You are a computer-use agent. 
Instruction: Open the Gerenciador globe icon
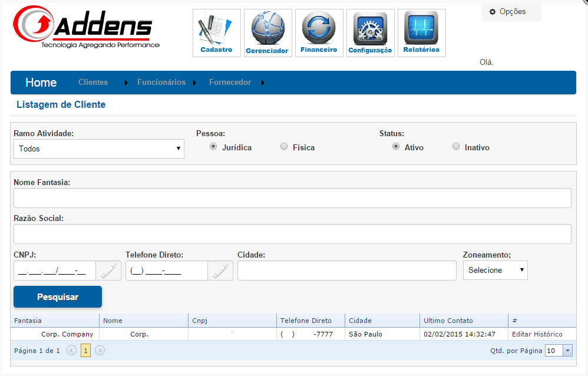coord(267,32)
